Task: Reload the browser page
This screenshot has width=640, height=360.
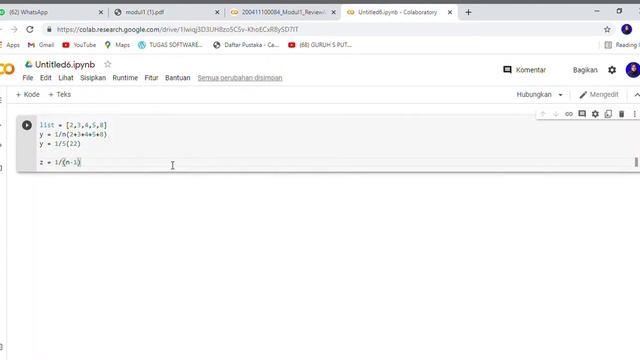Action: [30, 29]
